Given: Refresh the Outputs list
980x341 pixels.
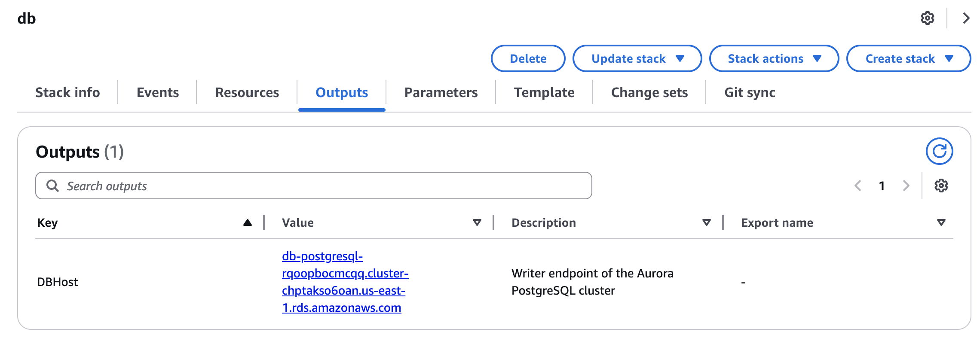Looking at the screenshot, I should pos(939,151).
